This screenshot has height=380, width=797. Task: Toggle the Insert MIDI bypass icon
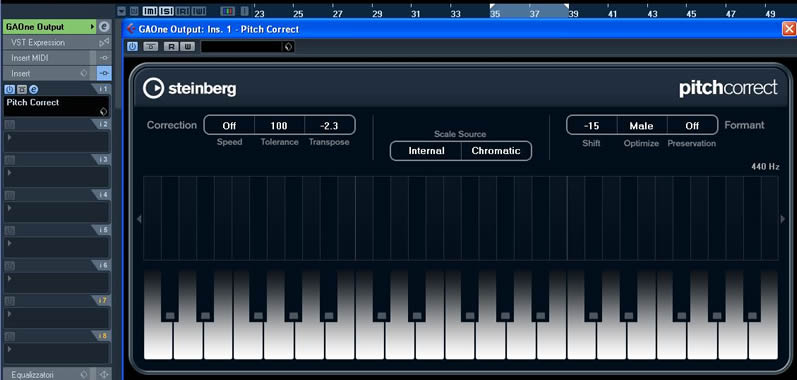click(104, 58)
